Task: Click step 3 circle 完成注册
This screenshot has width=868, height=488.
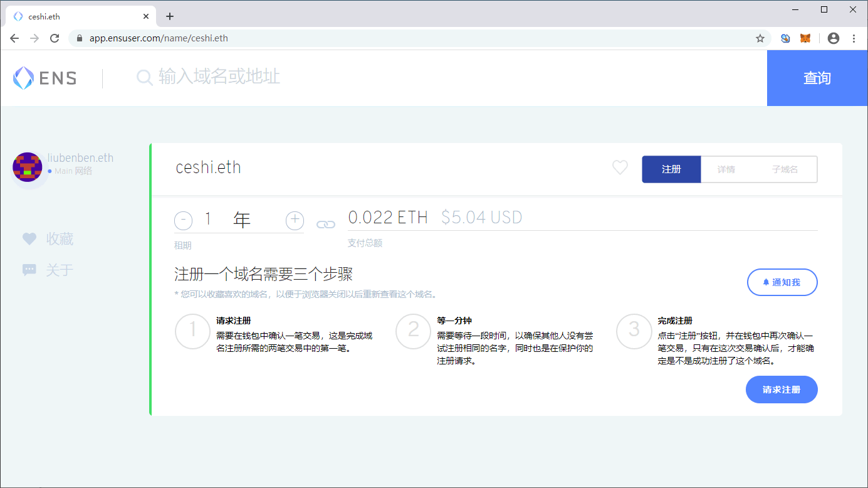Action: [634, 332]
